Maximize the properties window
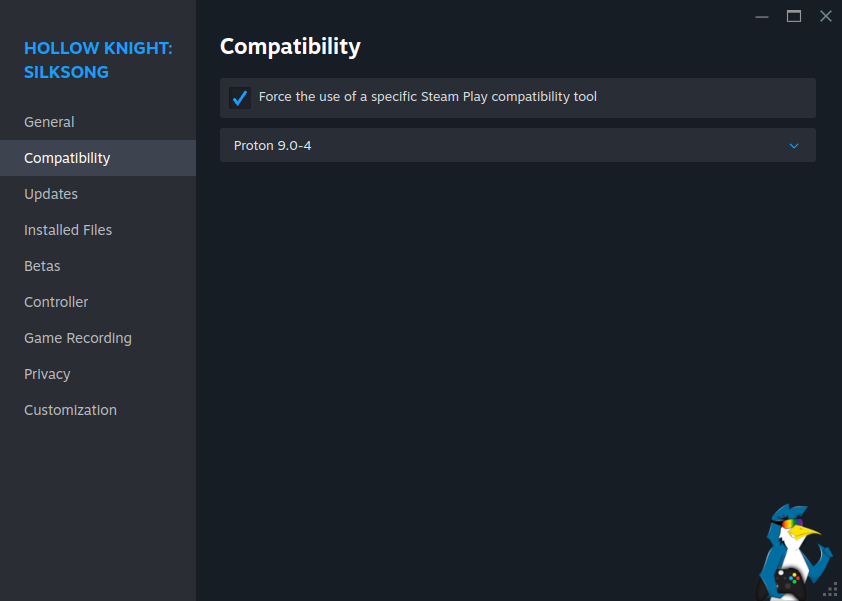 [794, 16]
